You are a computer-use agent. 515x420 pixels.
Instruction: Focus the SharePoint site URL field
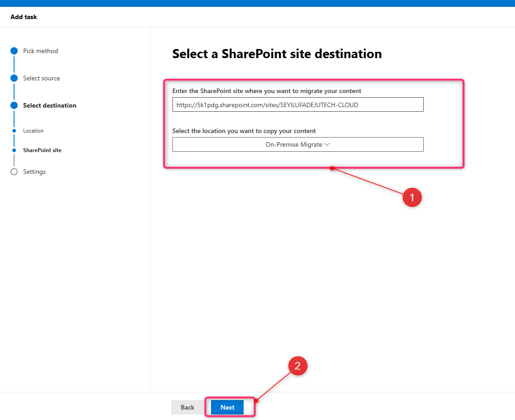(x=298, y=104)
